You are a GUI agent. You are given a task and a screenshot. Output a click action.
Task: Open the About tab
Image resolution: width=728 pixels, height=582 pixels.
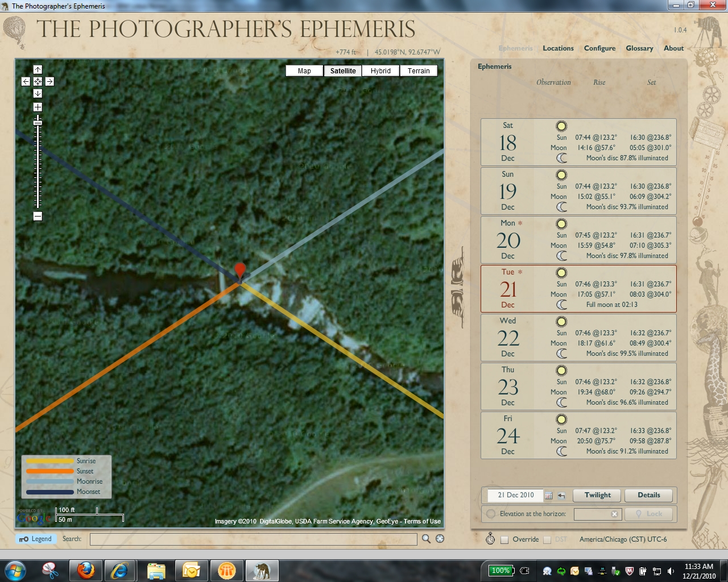(673, 48)
